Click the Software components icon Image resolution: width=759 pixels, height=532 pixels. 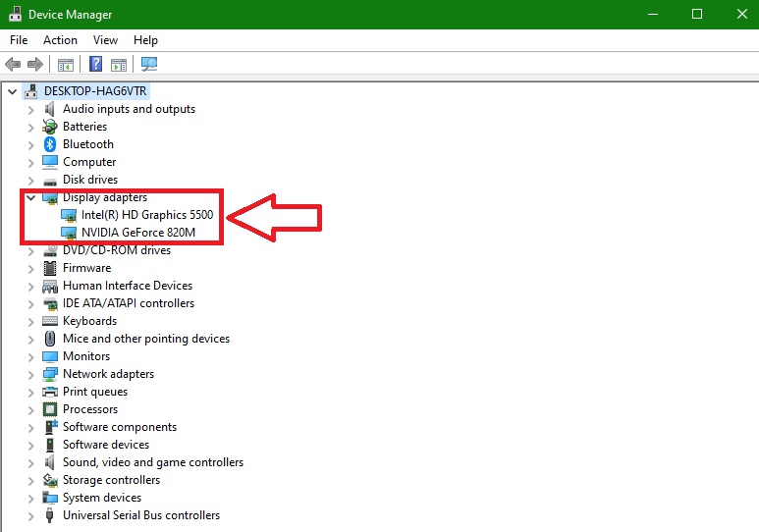coord(51,427)
